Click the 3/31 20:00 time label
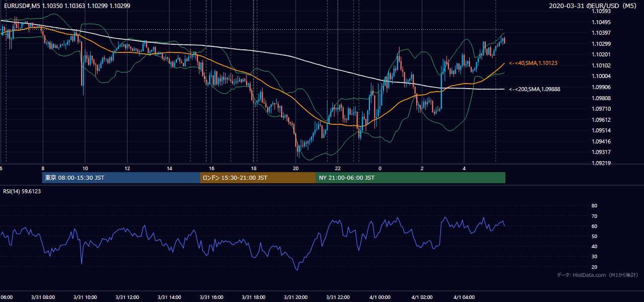Image resolution: width=644 pixels, height=302 pixels. point(296,297)
